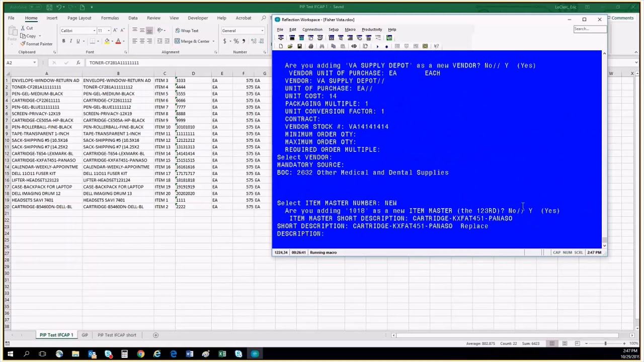Open the Copy dropdown arrow
644x362 pixels.
coord(40,36)
